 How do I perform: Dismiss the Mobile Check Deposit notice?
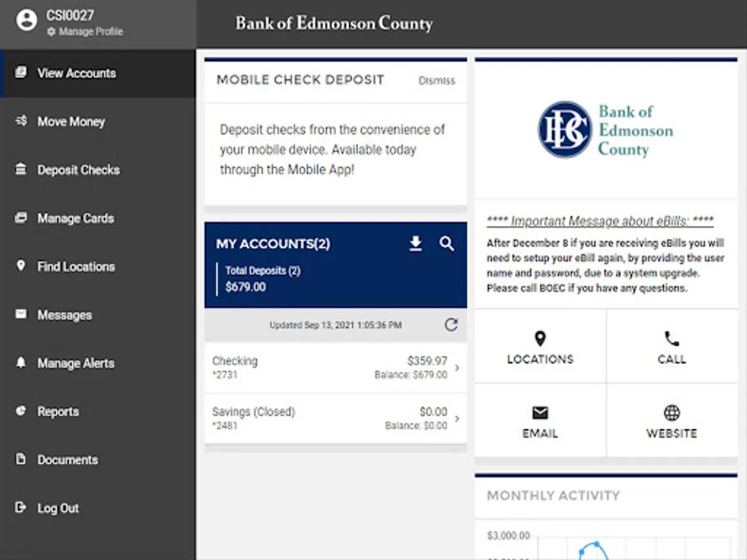point(436,80)
